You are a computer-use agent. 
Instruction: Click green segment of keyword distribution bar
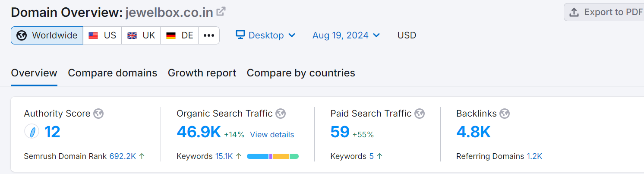click(x=294, y=156)
